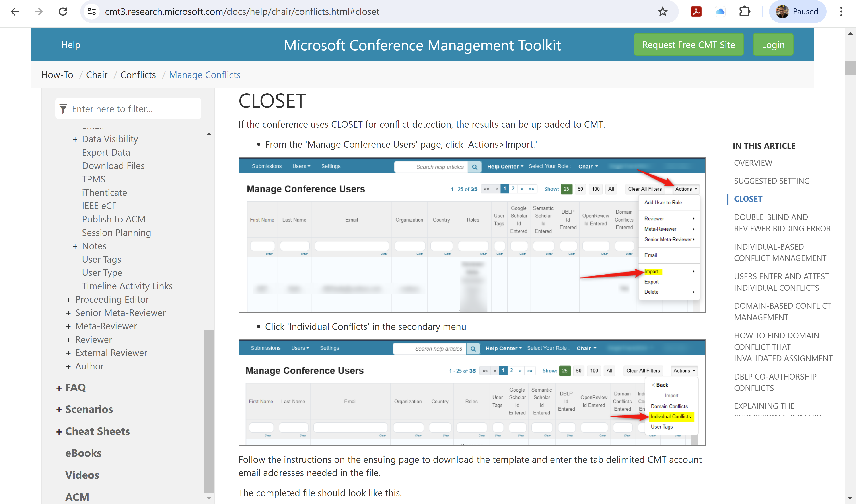Viewport: 856px width, 504px height.
Task: Open iThenticate in the sidebar
Action: click(x=104, y=193)
